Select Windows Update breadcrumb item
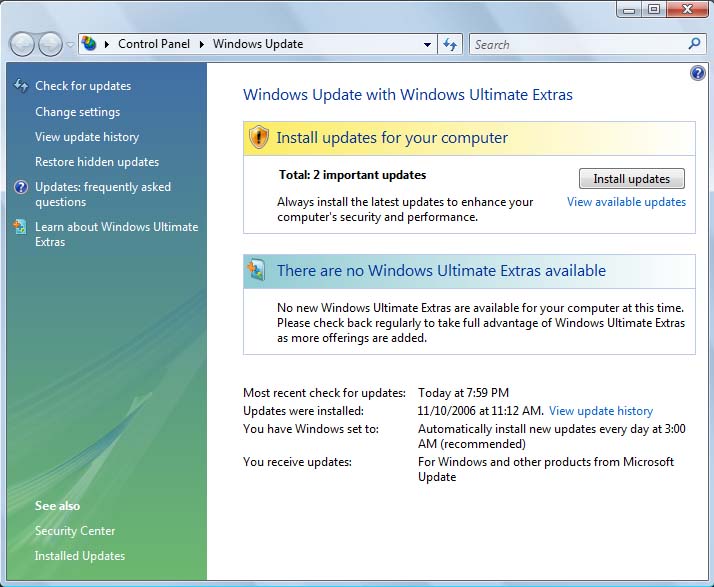This screenshot has height=587, width=714. coord(257,44)
